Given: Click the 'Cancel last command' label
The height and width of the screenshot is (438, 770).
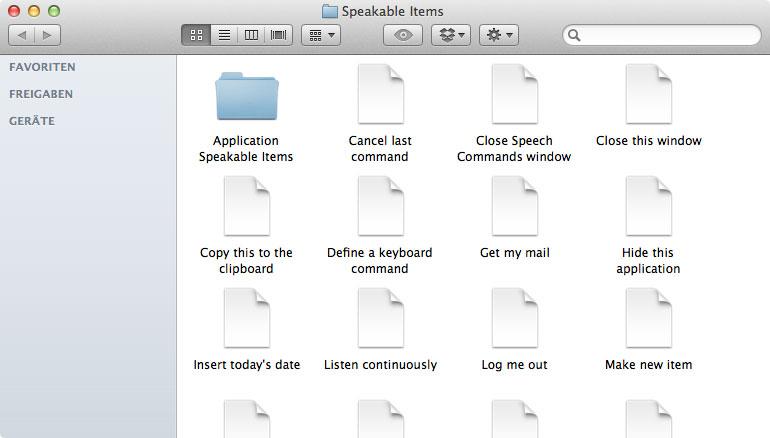Looking at the screenshot, I should [x=380, y=149].
